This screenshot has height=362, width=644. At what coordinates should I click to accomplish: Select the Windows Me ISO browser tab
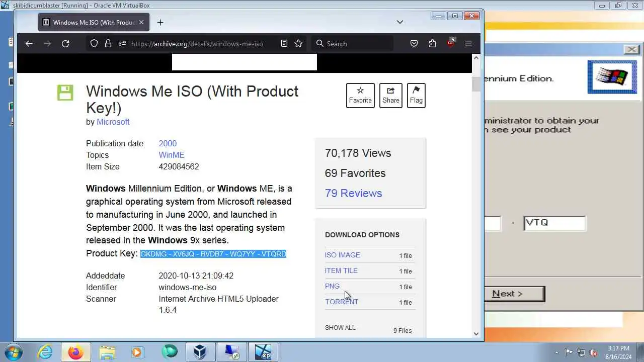(94, 22)
